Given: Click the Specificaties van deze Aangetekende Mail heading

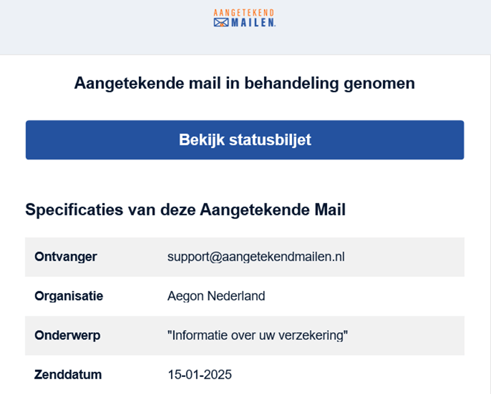Looking at the screenshot, I should pyautogui.click(x=185, y=210).
